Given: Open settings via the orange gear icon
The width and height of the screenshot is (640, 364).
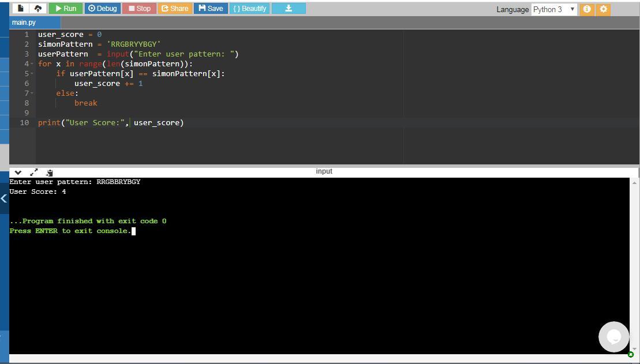Looking at the screenshot, I should [603, 9].
